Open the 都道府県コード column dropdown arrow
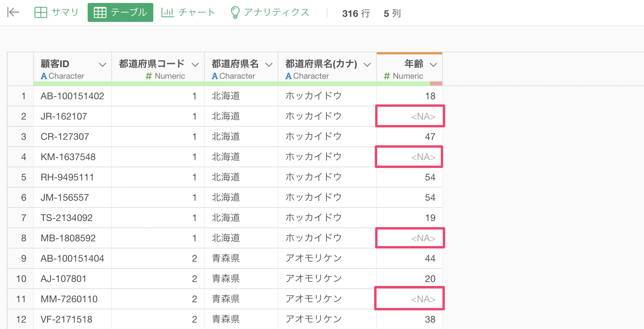Screen dimensions: 644x329 click(x=195, y=64)
